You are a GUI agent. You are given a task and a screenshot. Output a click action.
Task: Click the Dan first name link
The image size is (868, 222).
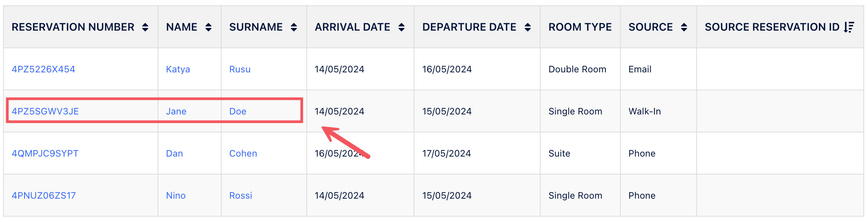tap(174, 153)
